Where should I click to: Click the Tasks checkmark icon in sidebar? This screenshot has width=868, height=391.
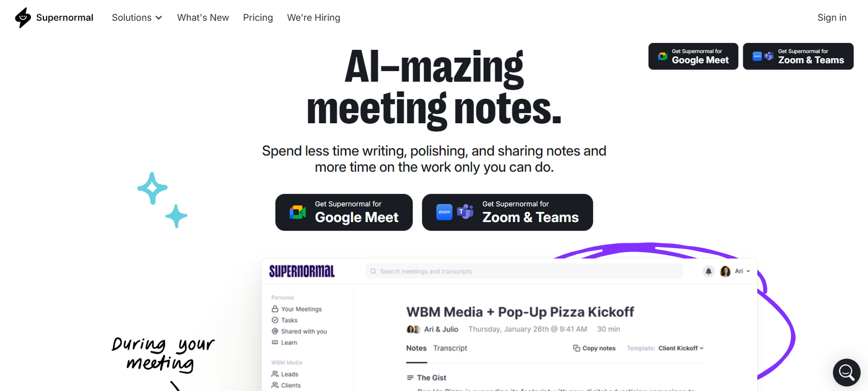[x=275, y=320]
